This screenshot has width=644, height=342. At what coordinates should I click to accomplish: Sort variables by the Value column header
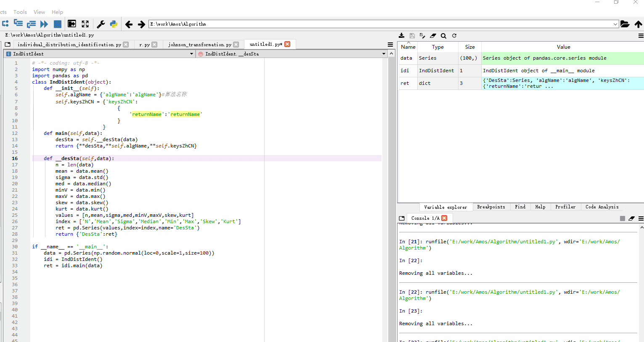click(x=563, y=47)
